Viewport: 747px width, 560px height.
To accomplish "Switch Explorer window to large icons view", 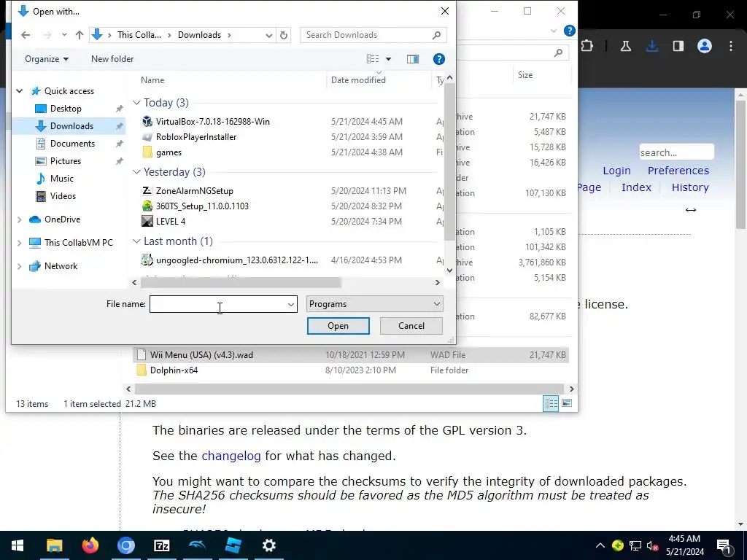I will click(566, 403).
